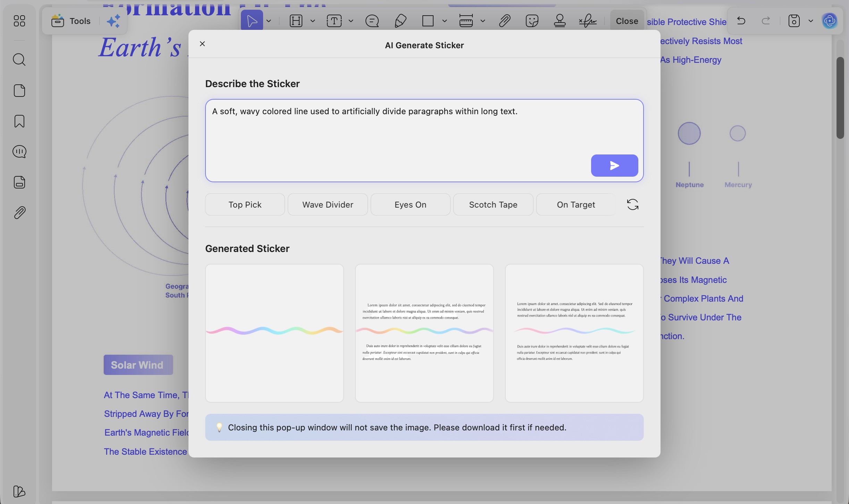
Task: Choose the Scotch Tape suggestion
Action: (x=493, y=204)
